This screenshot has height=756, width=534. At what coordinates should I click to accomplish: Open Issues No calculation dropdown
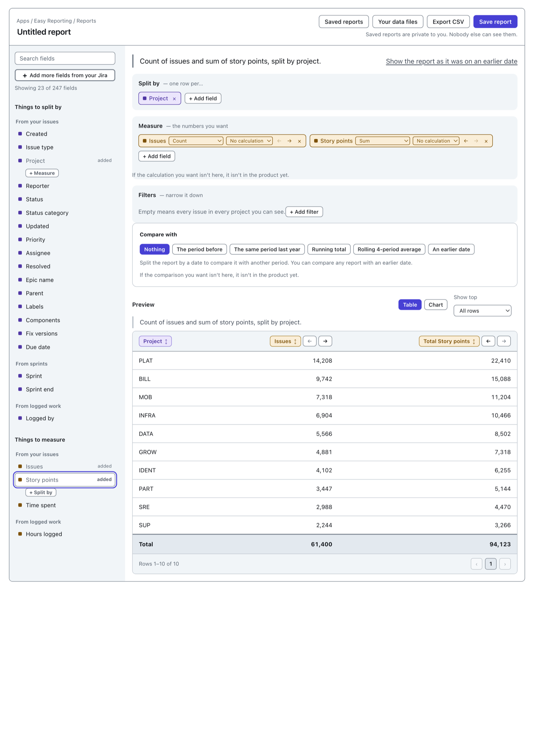point(250,141)
